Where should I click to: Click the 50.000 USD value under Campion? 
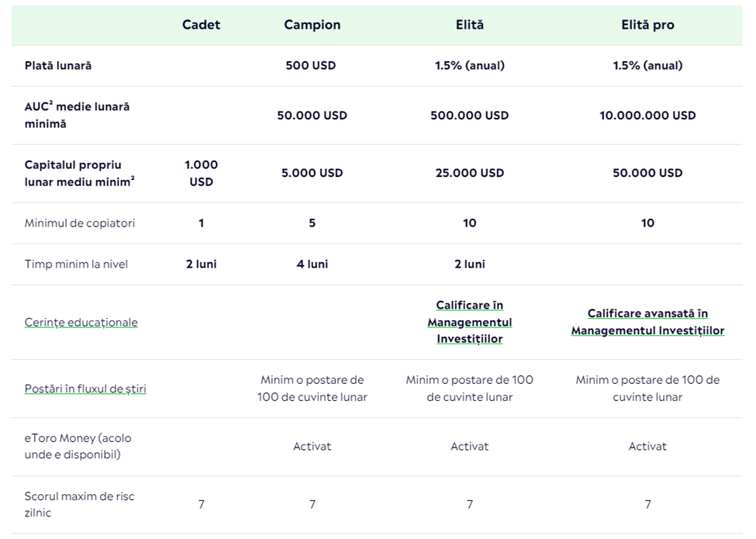312,116
